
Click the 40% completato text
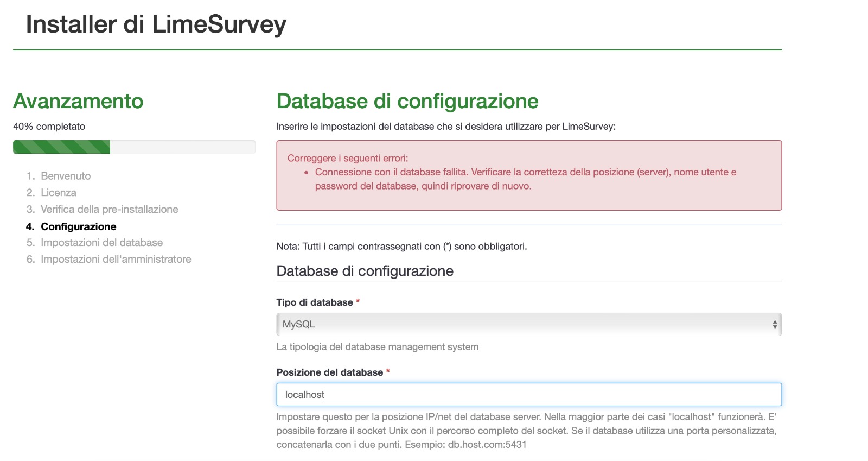click(x=49, y=127)
